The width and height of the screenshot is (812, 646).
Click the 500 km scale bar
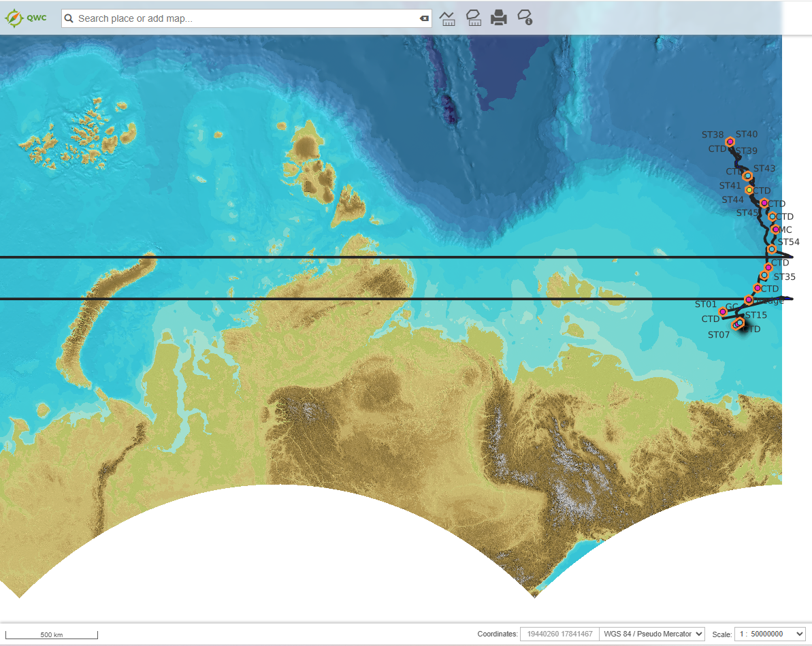coord(52,635)
